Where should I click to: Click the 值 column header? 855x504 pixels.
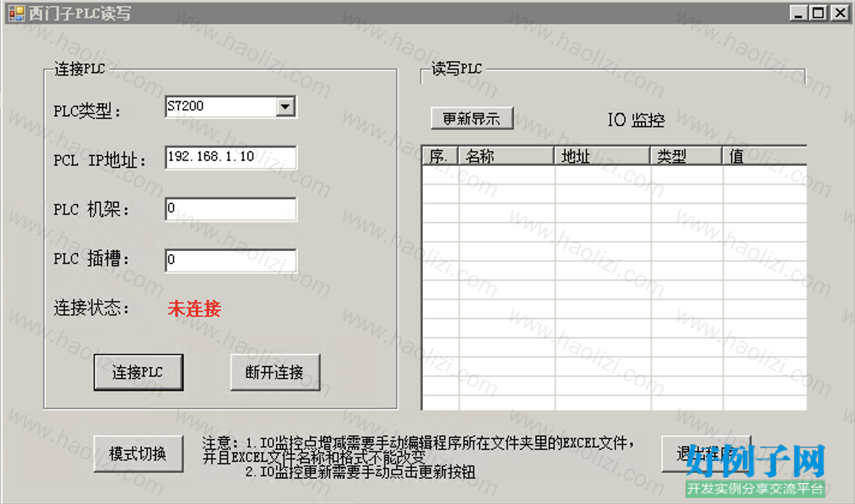click(765, 156)
